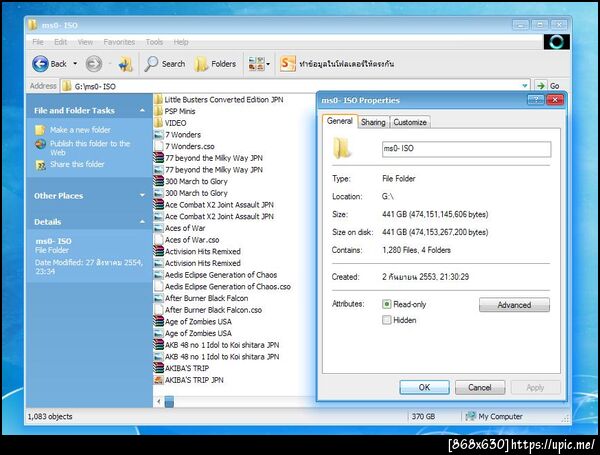Click the Share this folder link
Image resolution: width=600 pixels, height=455 pixels.
(x=77, y=165)
